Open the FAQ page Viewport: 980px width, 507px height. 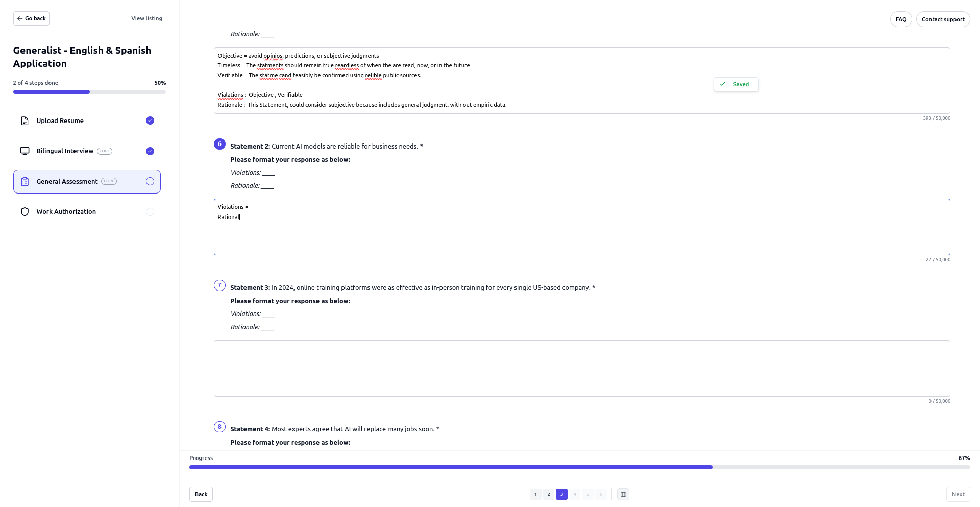901,19
